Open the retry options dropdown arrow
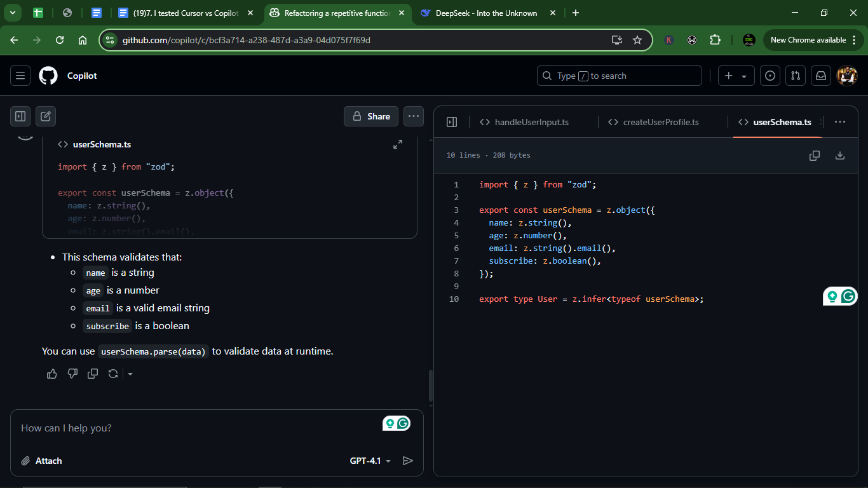This screenshot has height=488, width=868. 130,374
